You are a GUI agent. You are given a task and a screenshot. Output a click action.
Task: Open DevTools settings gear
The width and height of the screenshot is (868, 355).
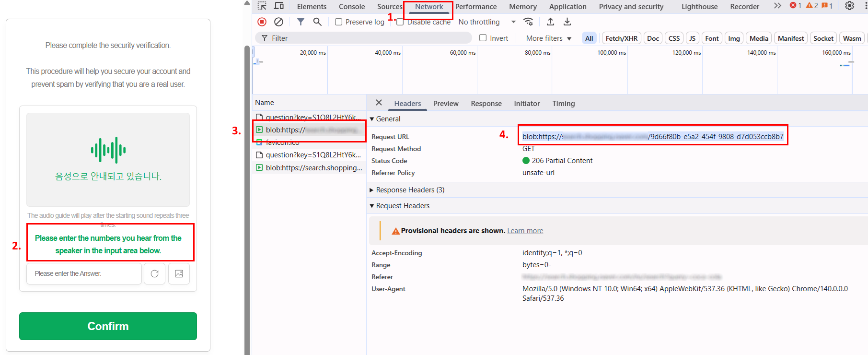pyautogui.click(x=849, y=6)
